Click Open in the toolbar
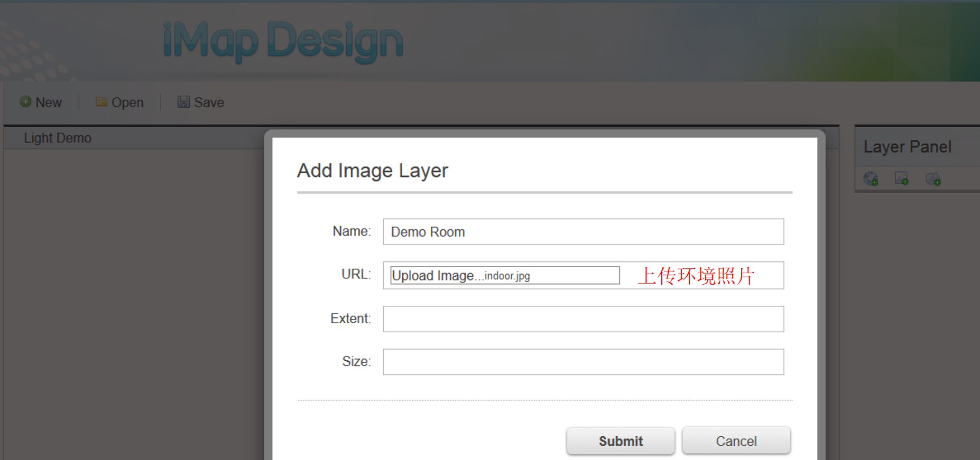 pyautogui.click(x=119, y=102)
